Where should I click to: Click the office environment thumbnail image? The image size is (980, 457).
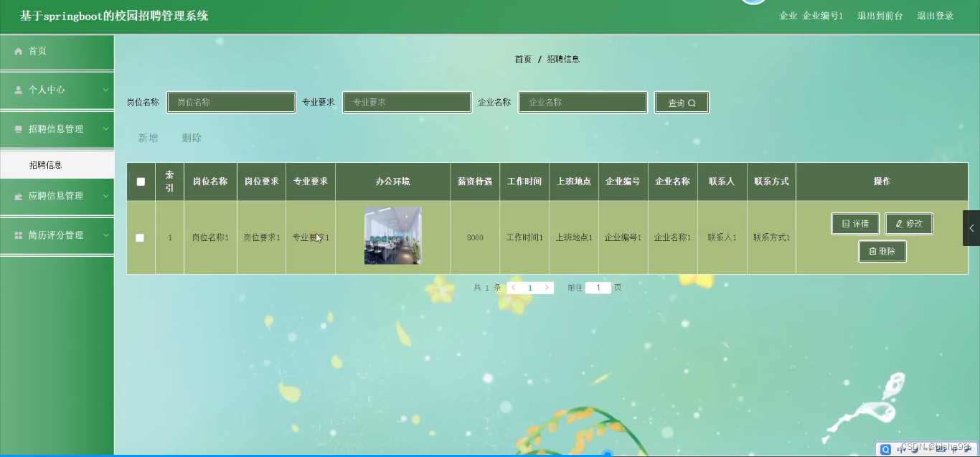pos(392,235)
